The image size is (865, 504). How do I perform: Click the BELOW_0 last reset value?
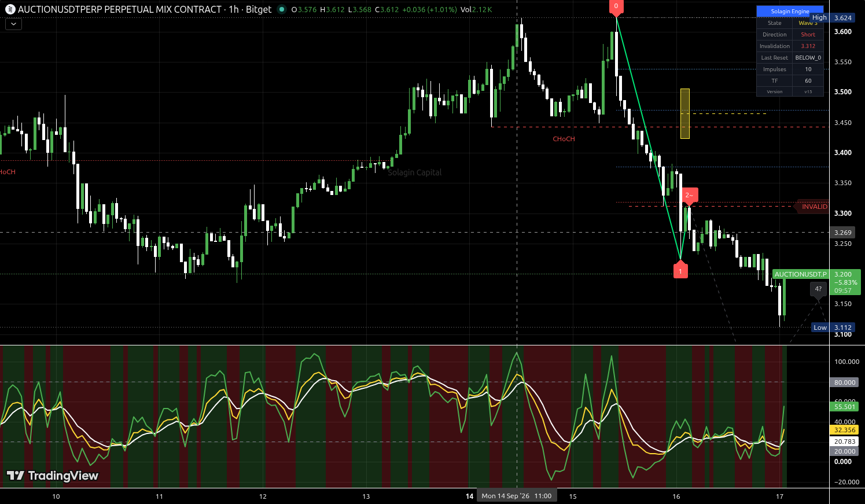point(808,58)
